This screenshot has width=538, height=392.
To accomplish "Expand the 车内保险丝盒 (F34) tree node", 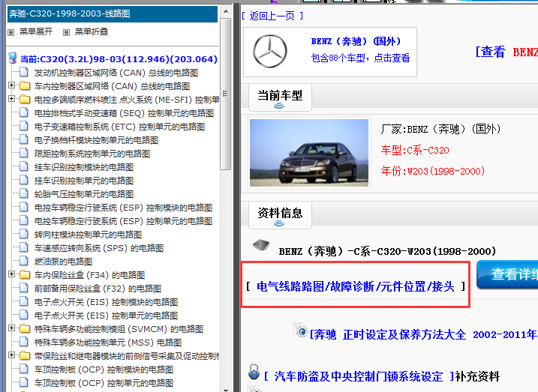I will point(12,274).
